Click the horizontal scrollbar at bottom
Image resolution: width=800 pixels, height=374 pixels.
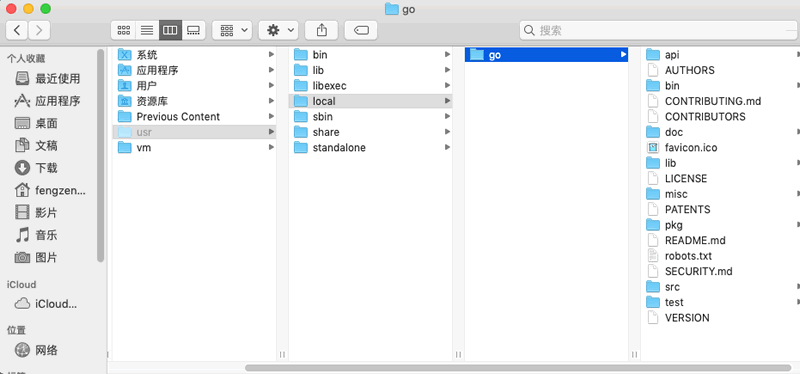pos(517,368)
